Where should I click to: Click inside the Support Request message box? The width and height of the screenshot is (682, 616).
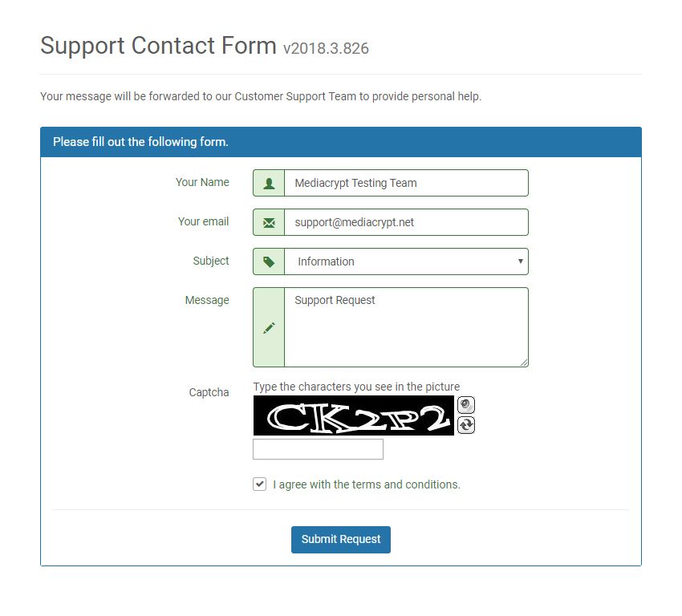click(406, 327)
